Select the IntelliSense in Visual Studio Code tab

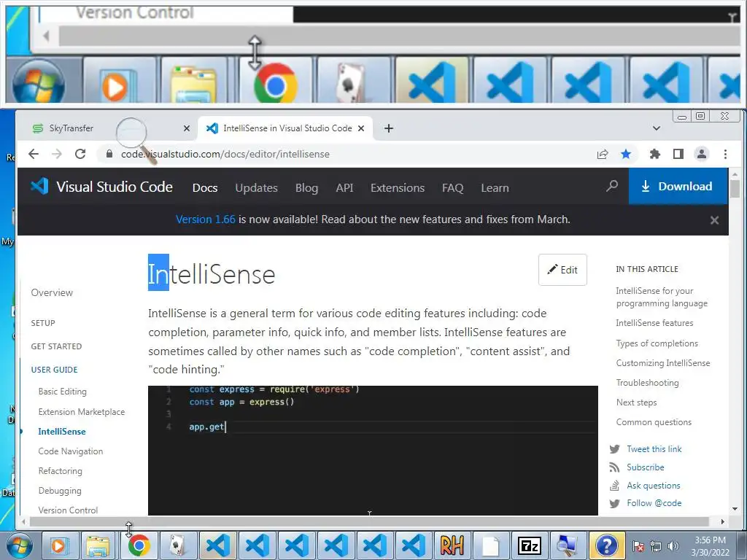tap(285, 128)
